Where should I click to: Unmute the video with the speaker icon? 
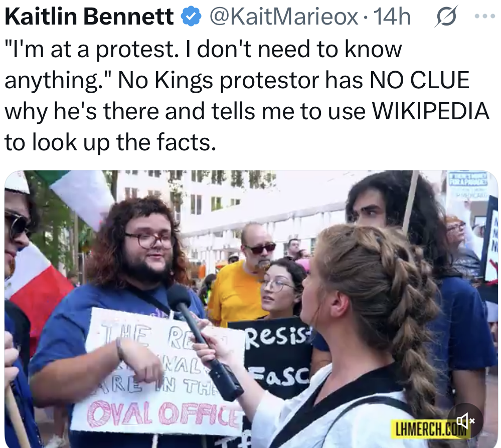tap(464, 420)
